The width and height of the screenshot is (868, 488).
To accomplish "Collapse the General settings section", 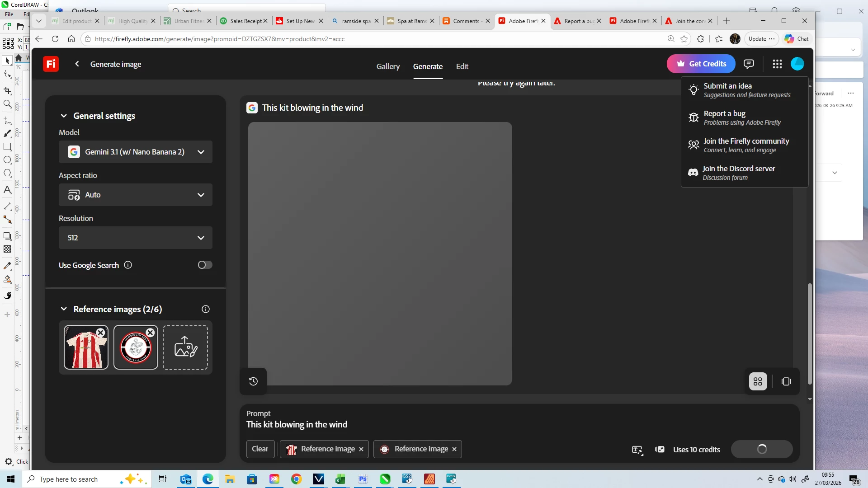I will (x=64, y=116).
